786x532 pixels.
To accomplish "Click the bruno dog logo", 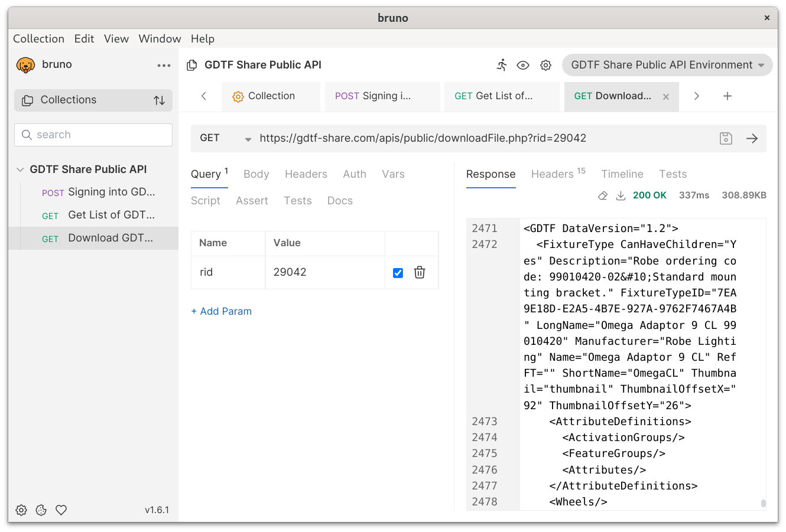I will (x=25, y=65).
